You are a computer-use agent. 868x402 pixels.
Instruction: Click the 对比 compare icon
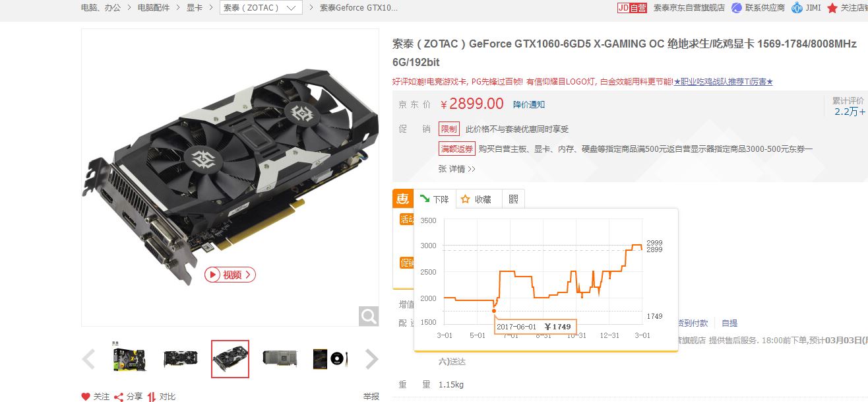(152, 397)
